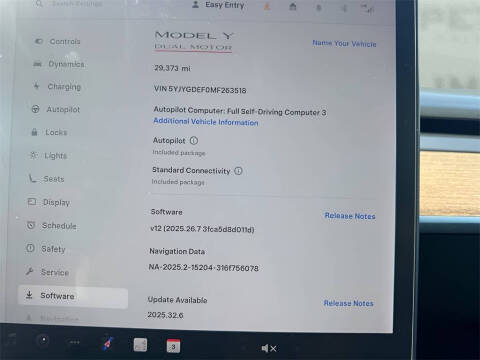Open the dashcam app in bottom bar
480x360 pixels.
[x=43, y=340]
